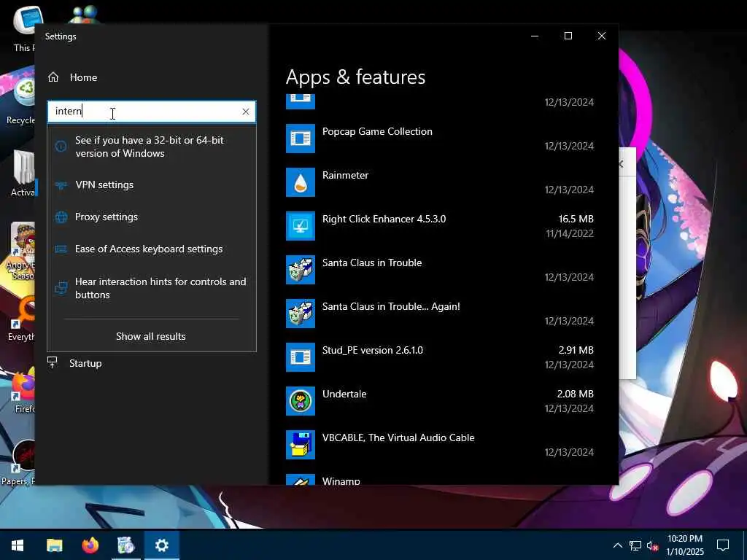Viewport: 747px width, 560px height.
Task: Click the 16.5 MB size value
Action: point(576,219)
